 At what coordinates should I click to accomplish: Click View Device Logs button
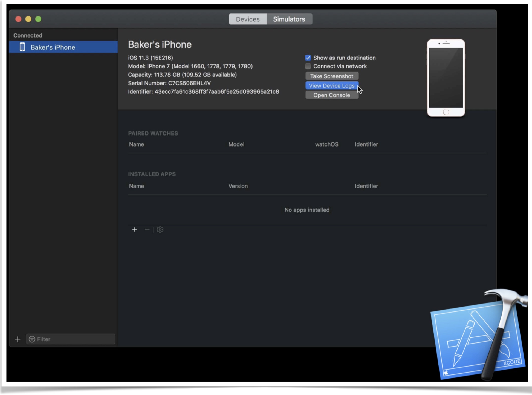(331, 86)
